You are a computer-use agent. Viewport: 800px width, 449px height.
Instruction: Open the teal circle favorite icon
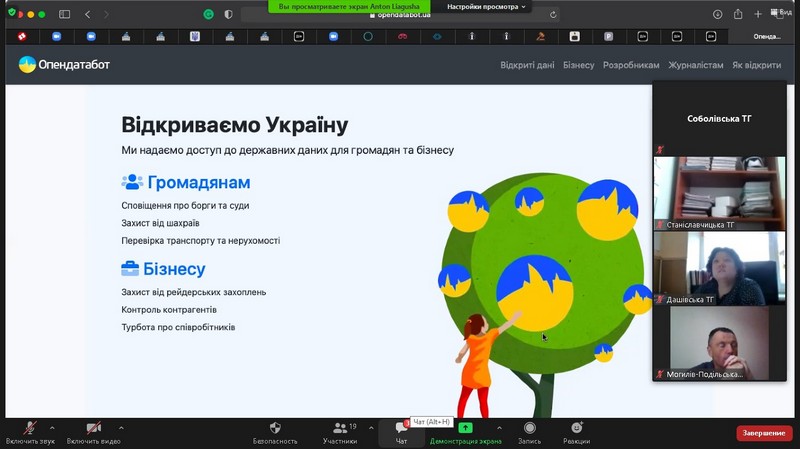point(368,36)
